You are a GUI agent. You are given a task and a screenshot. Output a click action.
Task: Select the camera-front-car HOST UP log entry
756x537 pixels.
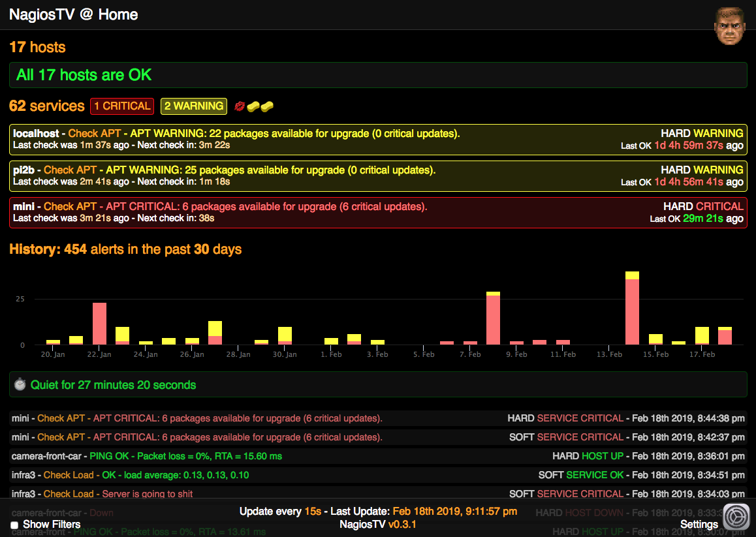coord(378,456)
